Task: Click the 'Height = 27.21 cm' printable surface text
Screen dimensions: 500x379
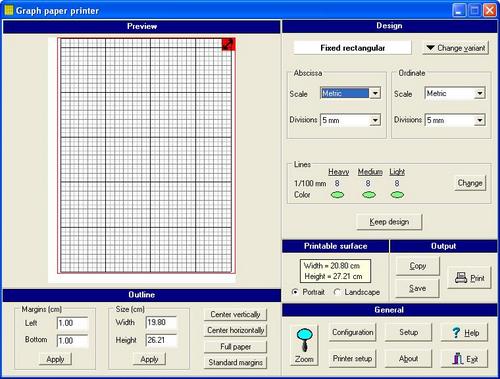Action: coord(333,276)
